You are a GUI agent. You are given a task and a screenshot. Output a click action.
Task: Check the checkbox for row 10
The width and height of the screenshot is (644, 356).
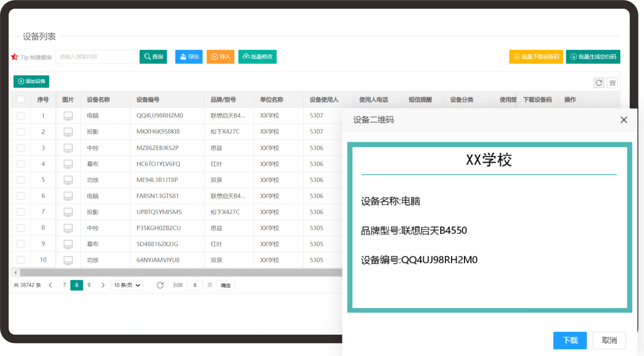click(x=21, y=260)
